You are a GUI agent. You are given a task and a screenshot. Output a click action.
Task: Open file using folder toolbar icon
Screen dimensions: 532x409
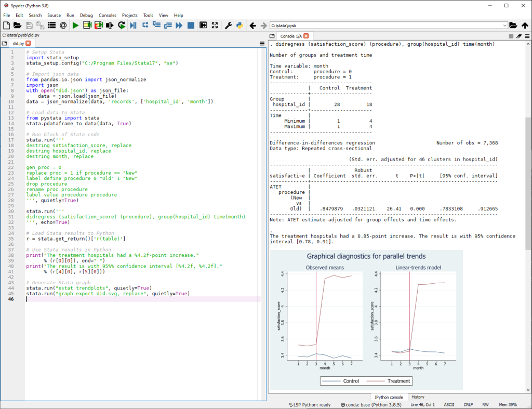pos(17,25)
